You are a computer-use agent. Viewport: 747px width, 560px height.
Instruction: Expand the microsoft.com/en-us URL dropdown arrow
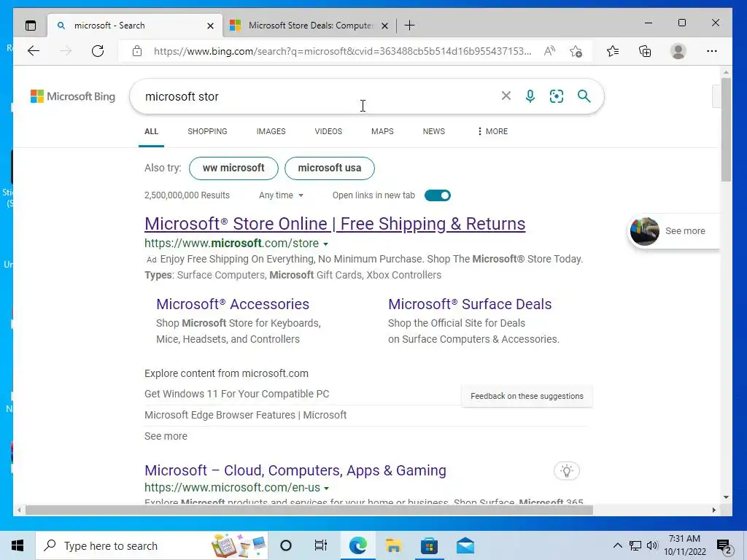[326, 488]
